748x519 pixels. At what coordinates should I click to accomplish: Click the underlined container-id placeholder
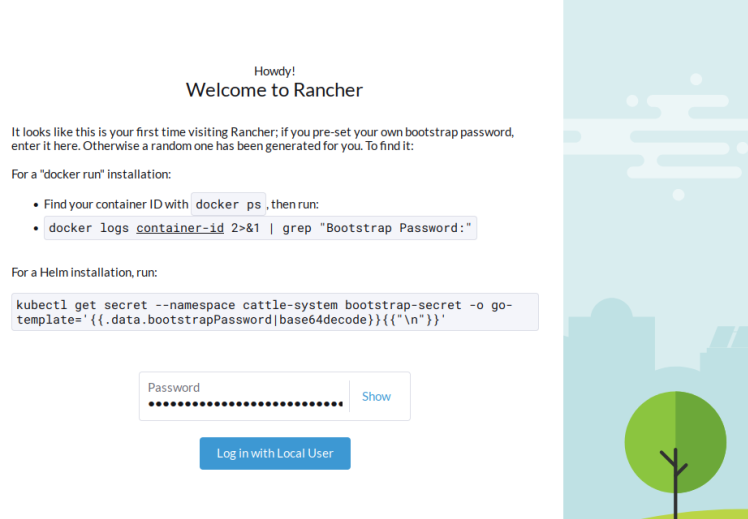180,228
